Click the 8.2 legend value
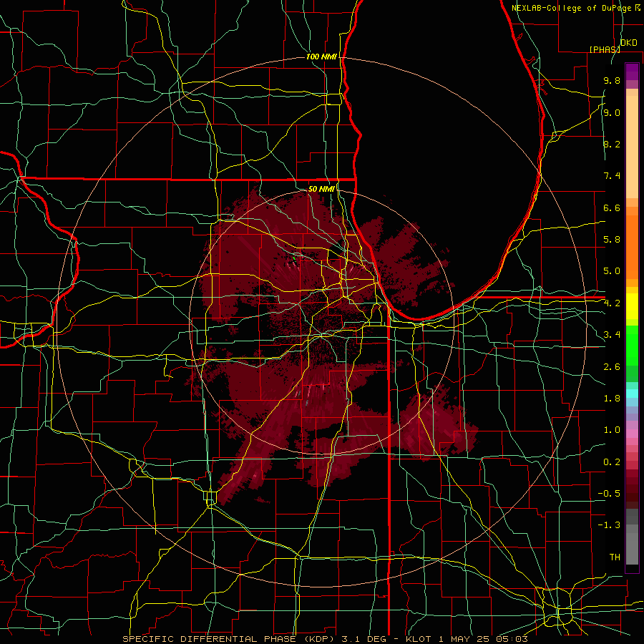Viewport: 644px width, 644px height. pos(612,144)
